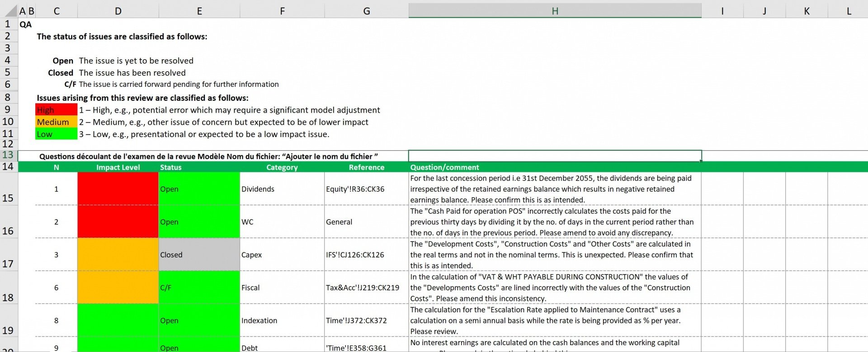Click reference 'Time'!E358:G361
The height and width of the screenshot is (352, 868).
click(367, 345)
